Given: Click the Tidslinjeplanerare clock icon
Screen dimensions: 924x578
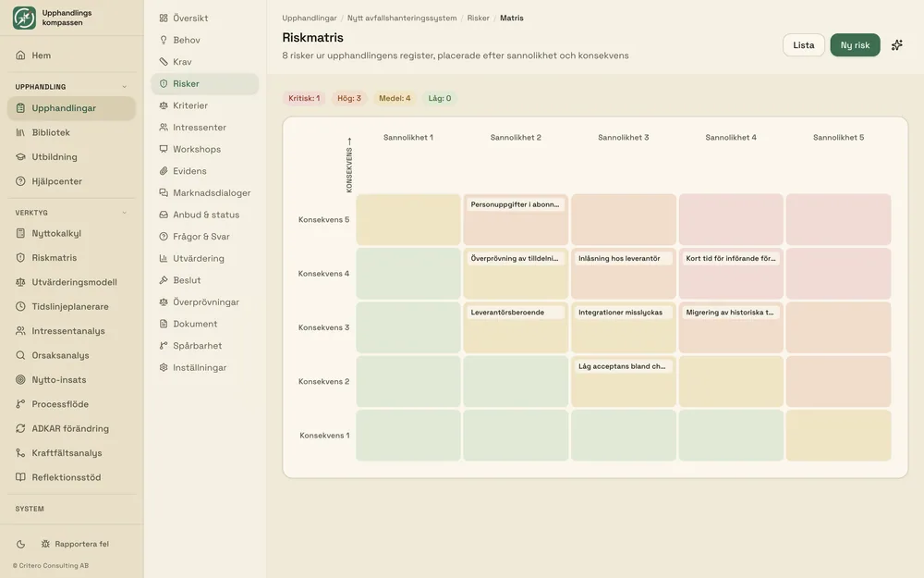Looking at the screenshot, I should coord(20,307).
